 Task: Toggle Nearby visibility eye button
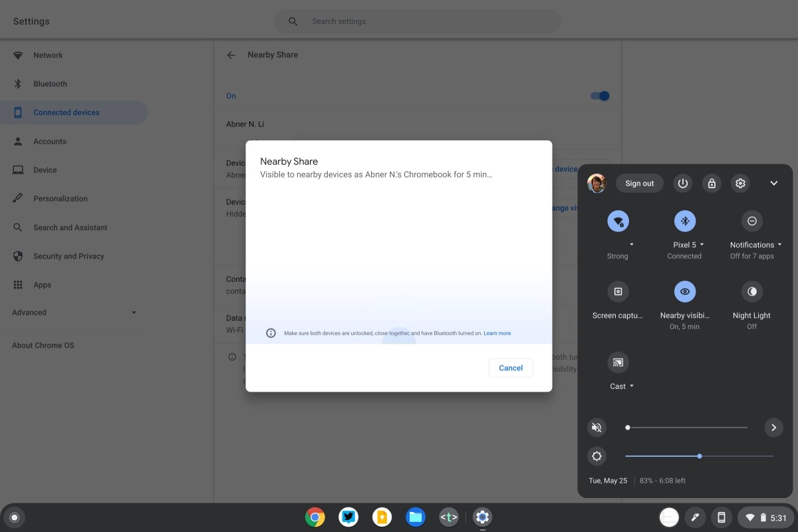(x=685, y=291)
